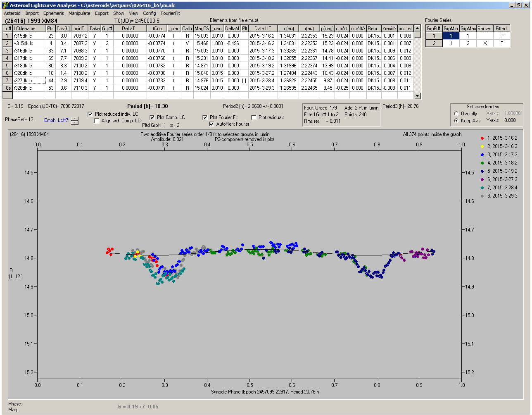532x415 pixels.
Task: Click the DeltaM value -0.496 cell
Action: pos(233,43)
